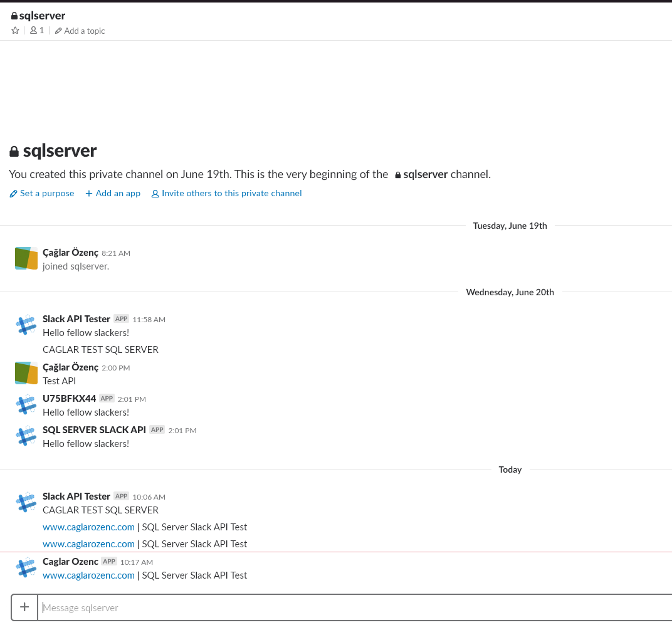Image resolution: width=672 pixels, height=625 pixels.
Task: Click 'CAGLAR TEST SQL SERVER' message under Today
Action: [100, 510]
